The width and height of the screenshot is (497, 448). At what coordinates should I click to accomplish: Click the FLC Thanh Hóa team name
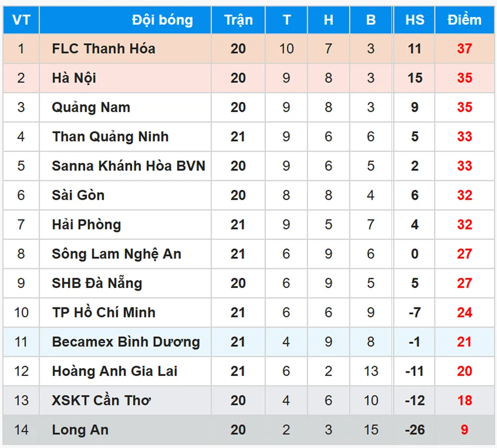(x=103, y=49)
